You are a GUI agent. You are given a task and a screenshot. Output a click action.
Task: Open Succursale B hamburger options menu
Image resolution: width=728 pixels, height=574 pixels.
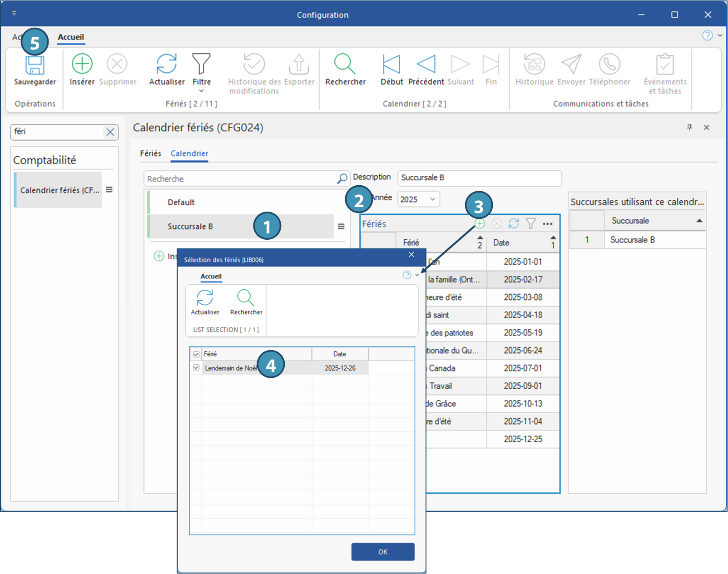click(341, 227)
